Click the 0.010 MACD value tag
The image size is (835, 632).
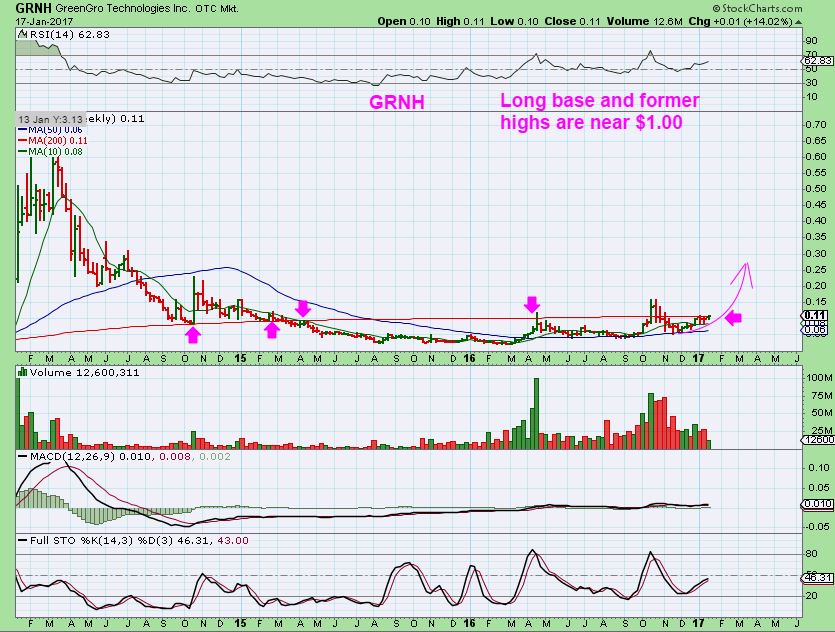click(x=817, y=504)
